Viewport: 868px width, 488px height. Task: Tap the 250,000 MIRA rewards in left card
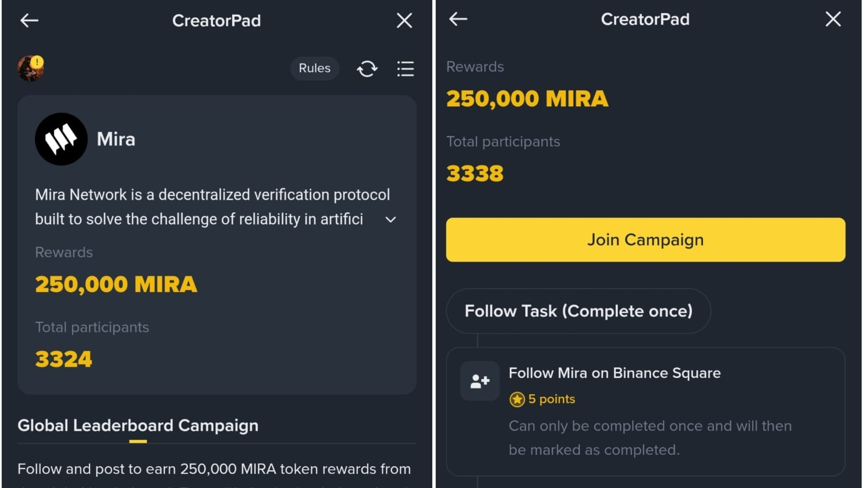tap(116, 284)
